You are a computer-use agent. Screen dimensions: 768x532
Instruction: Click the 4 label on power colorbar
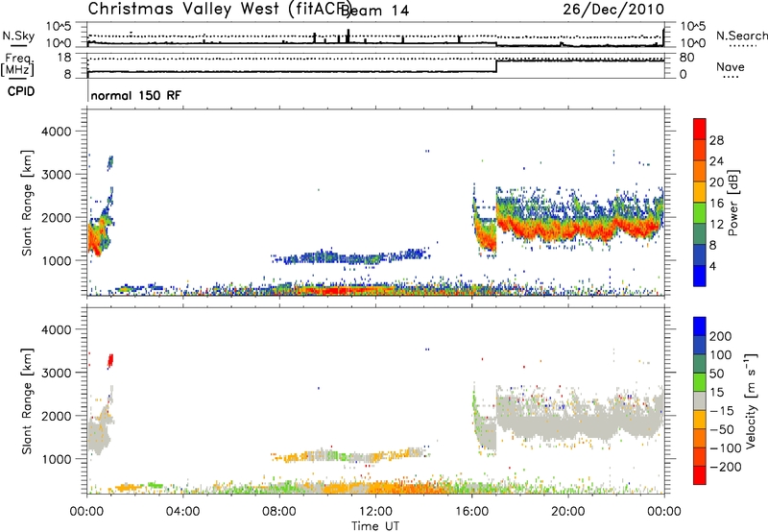click(712, 266)
